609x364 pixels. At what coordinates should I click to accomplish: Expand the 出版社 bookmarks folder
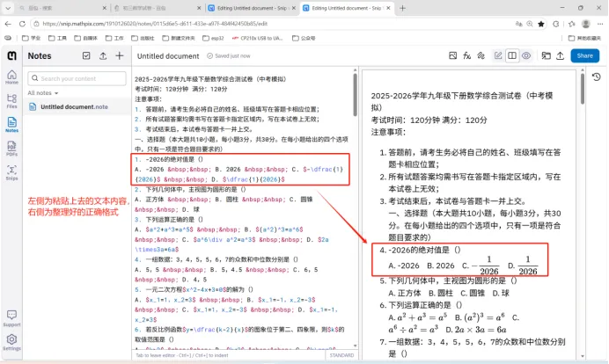pos(143,38)
